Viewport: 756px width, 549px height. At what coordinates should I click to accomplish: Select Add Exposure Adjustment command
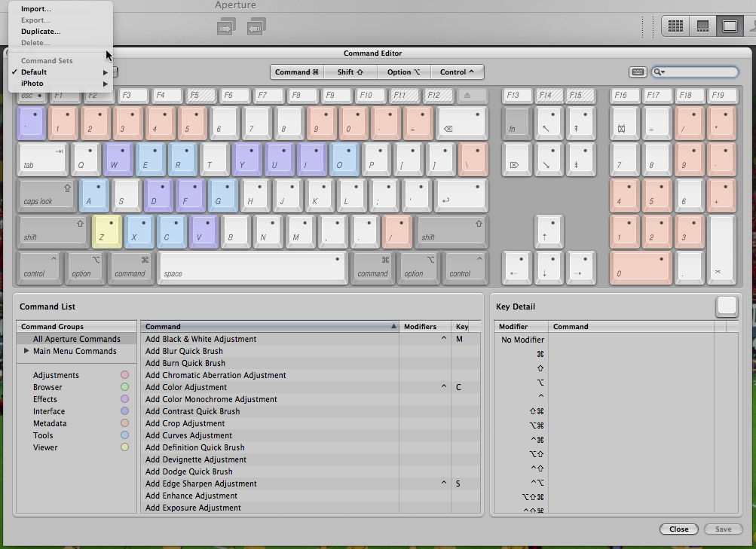click(x=311, y=508)
